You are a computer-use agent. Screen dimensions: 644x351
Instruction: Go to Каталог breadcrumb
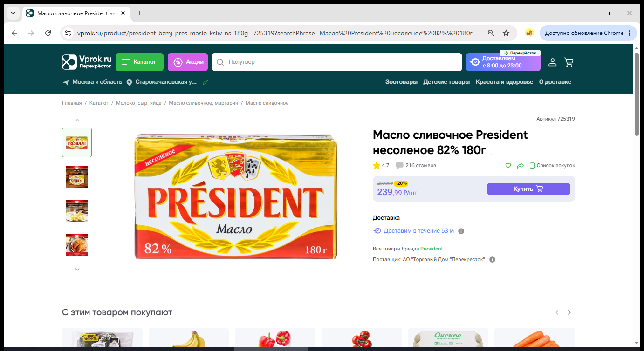[x=99, y=103]
